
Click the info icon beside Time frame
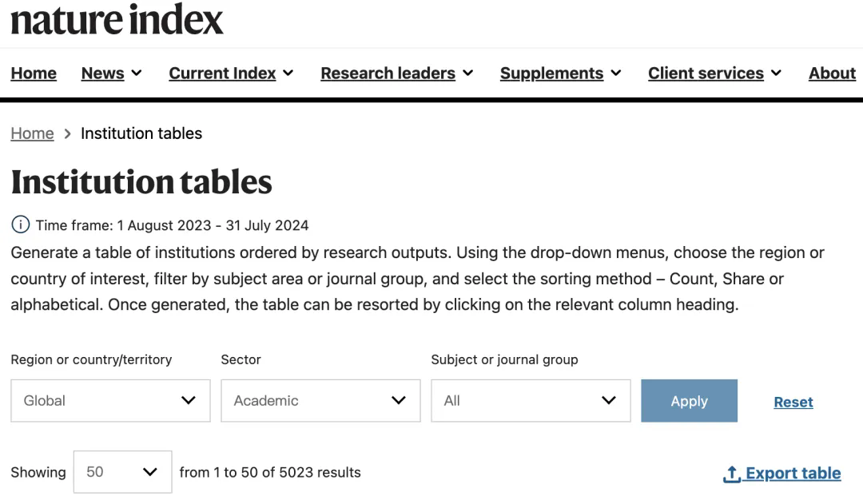(x=20, y=225)
